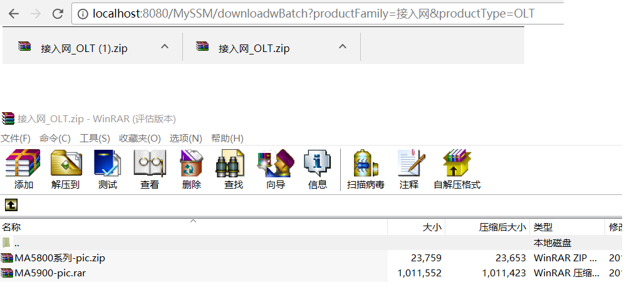Click the 解压到 (Extract to) toolbar icon

coord(66,163)
